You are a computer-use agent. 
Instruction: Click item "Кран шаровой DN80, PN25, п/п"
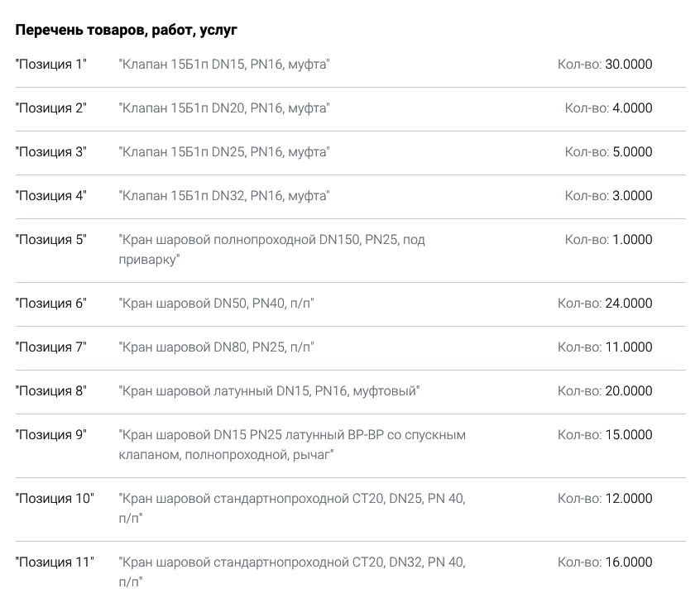pos(216,347)
